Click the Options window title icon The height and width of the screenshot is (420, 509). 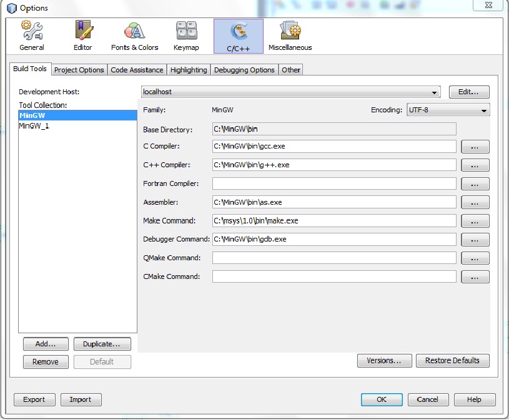click(x=12, y=7)
